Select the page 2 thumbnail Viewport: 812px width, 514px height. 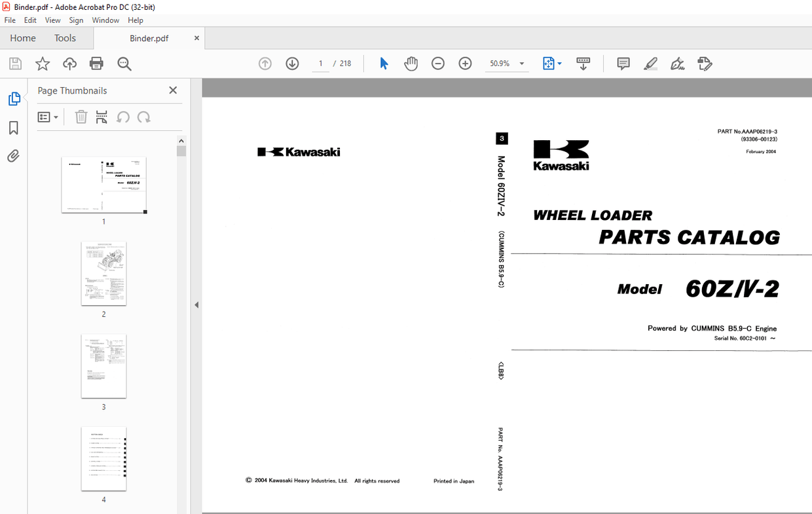[103, 274]
